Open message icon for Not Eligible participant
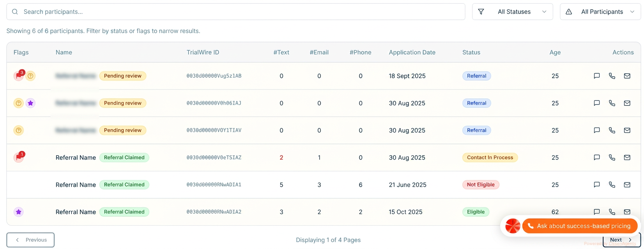 pyautogui.click(x=596, y=185)
